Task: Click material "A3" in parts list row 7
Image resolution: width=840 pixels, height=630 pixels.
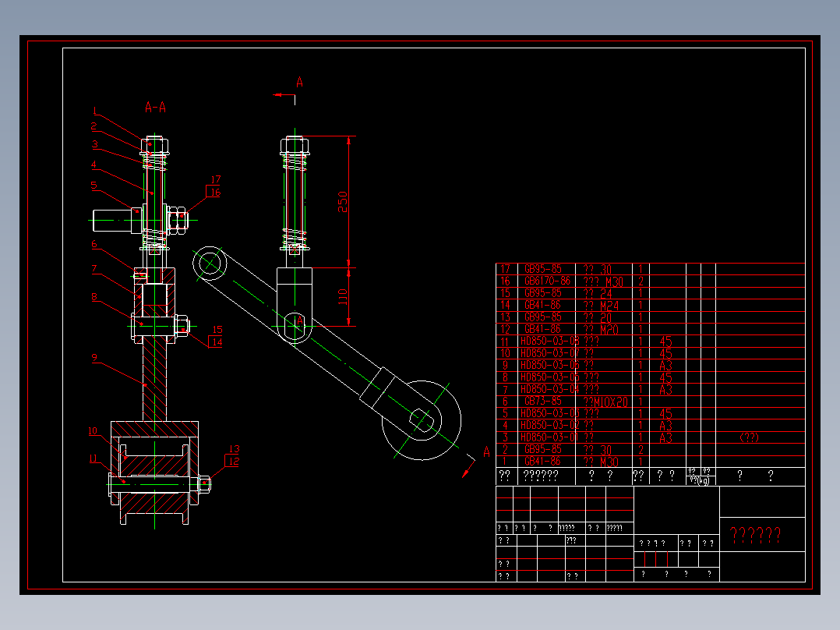Action: tap(665, 390)
